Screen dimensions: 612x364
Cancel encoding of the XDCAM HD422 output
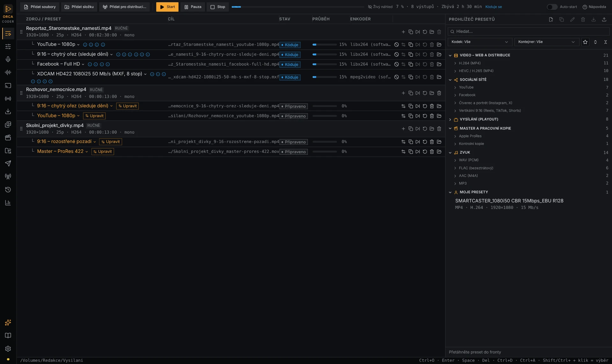point(397,77)
